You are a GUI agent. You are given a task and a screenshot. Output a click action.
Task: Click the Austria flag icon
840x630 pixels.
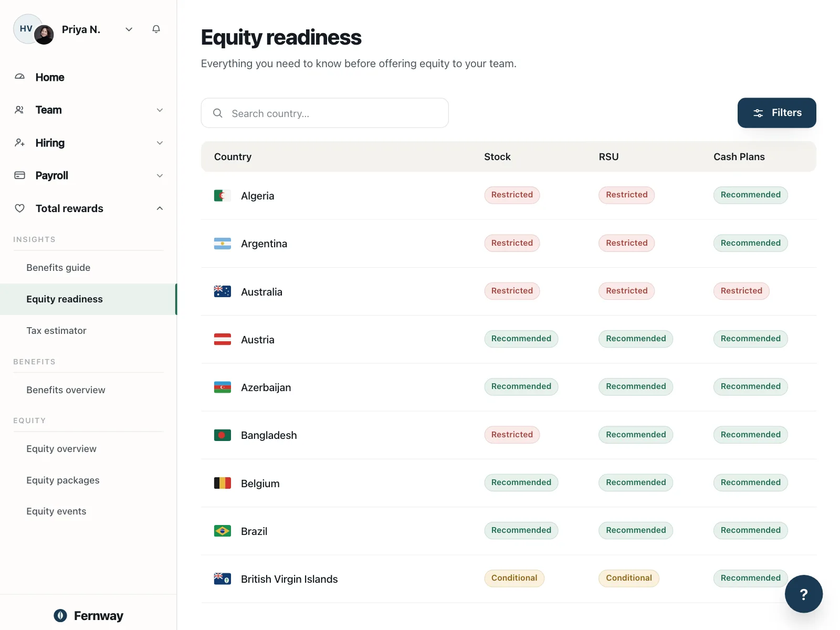pos(223,340)
